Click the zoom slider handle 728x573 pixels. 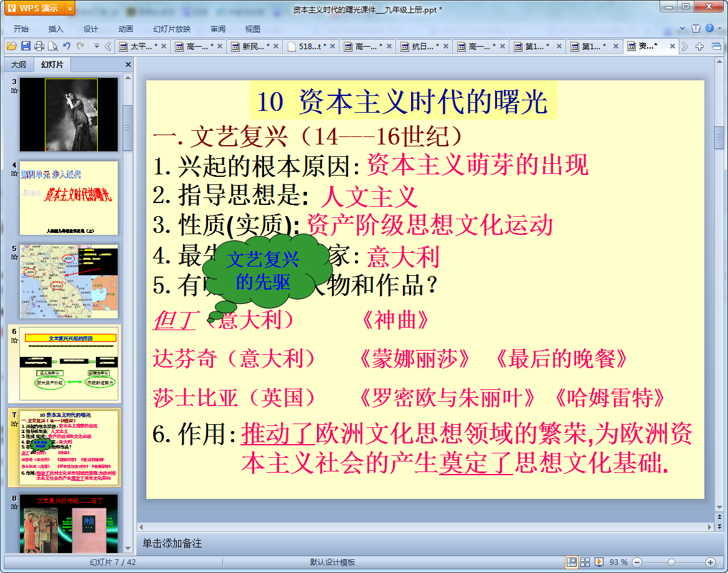point(671,562)
